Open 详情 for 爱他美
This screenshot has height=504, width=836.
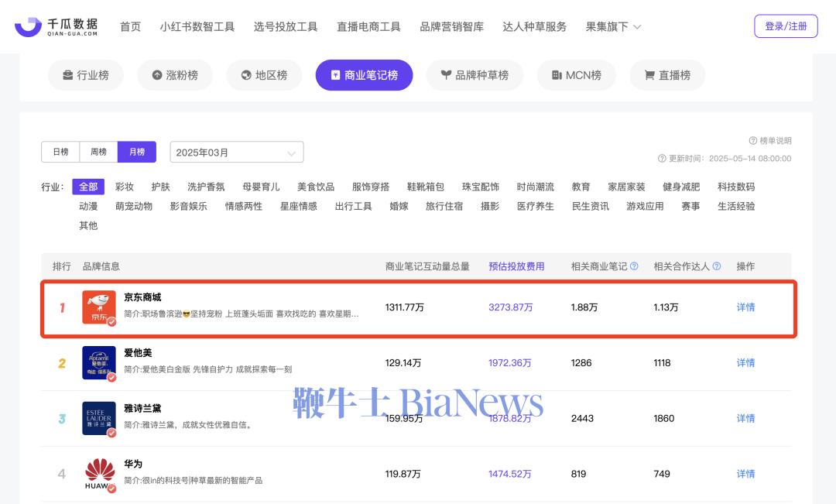click(746, 362)
